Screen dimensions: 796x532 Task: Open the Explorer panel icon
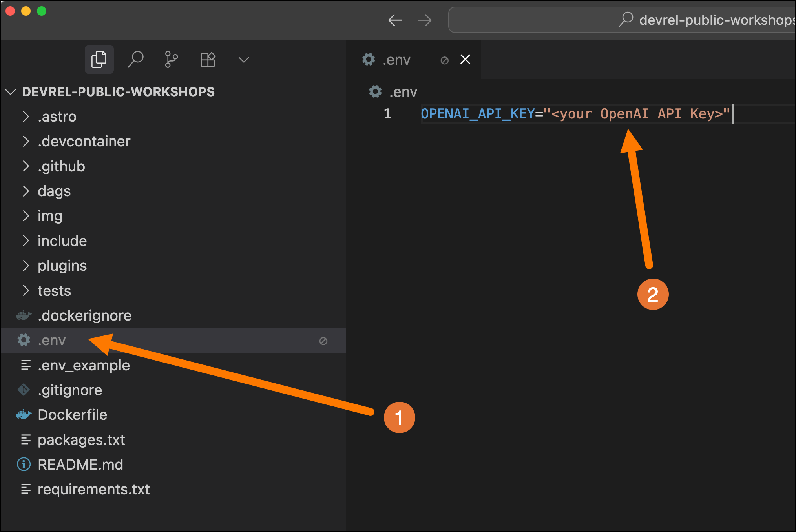pos(99,59)
